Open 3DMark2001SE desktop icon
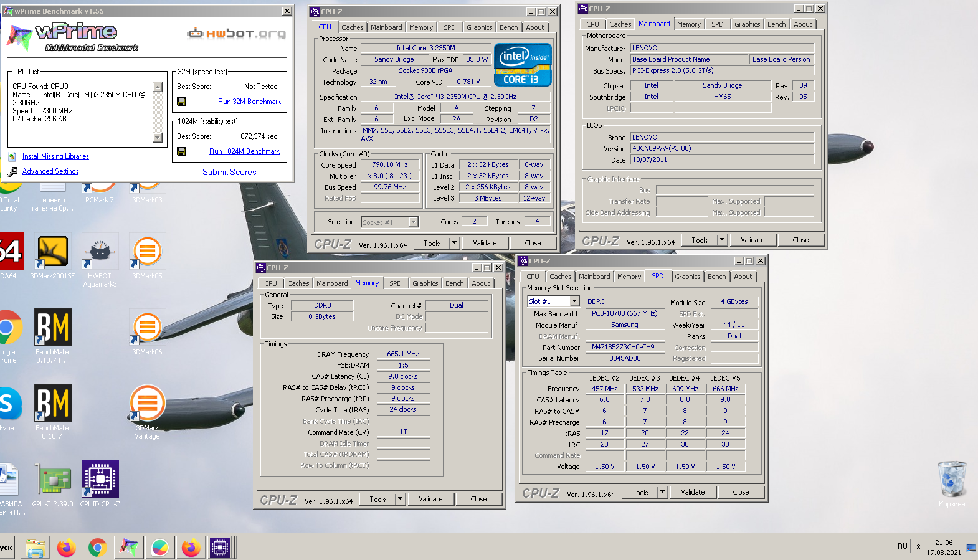This screenshot has width=978, height=560. coord(52,257)
